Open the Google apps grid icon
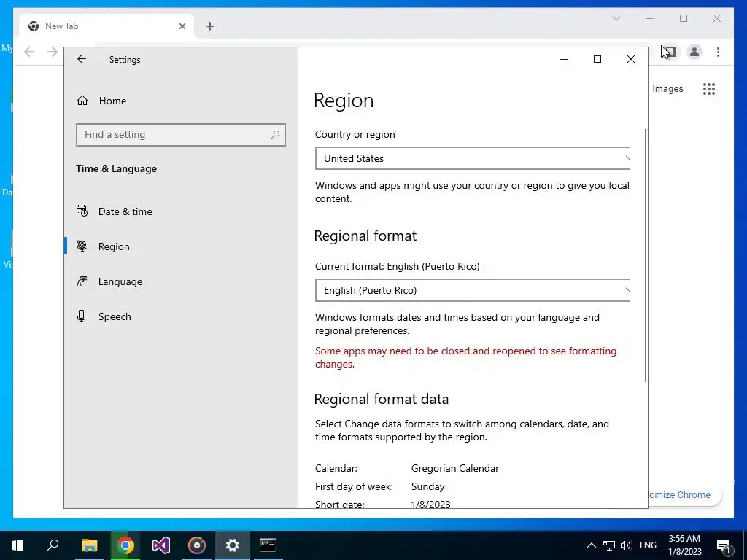 (709, 88)
